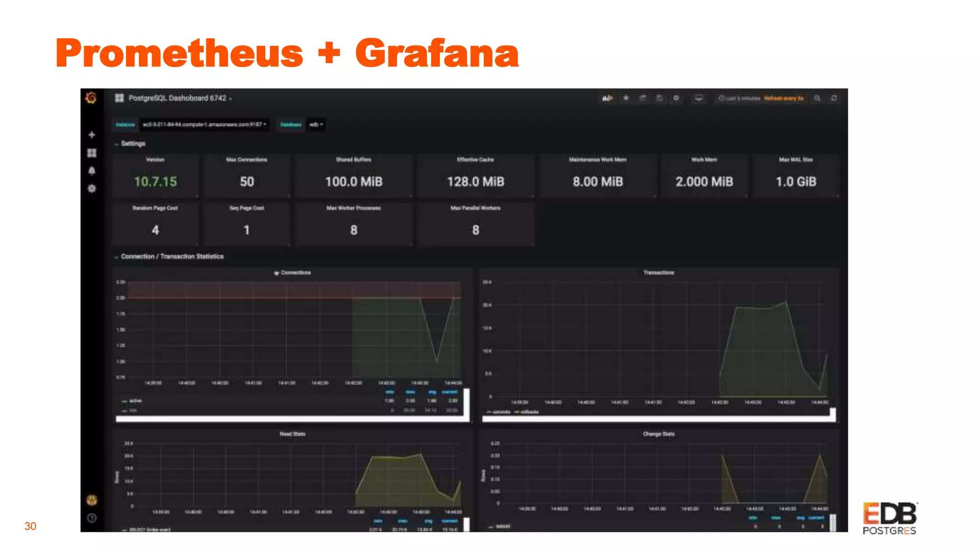
Task: Click the Share dashboard icon
Action: click(643, 98)
